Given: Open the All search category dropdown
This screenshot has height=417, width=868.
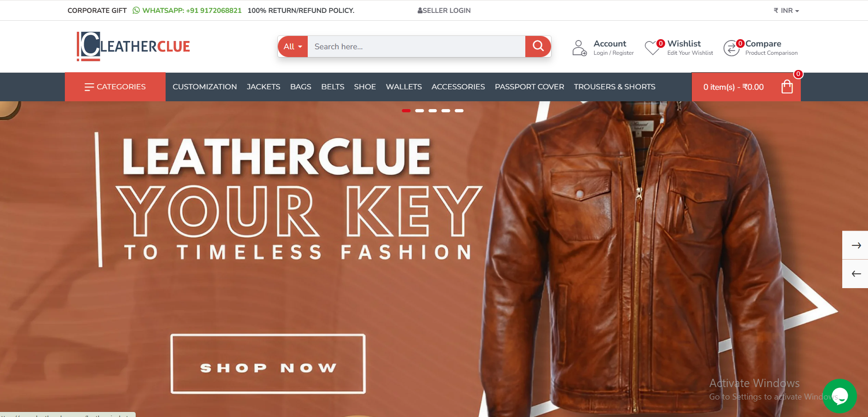Looking at the screenshot, I should (293, 46).
